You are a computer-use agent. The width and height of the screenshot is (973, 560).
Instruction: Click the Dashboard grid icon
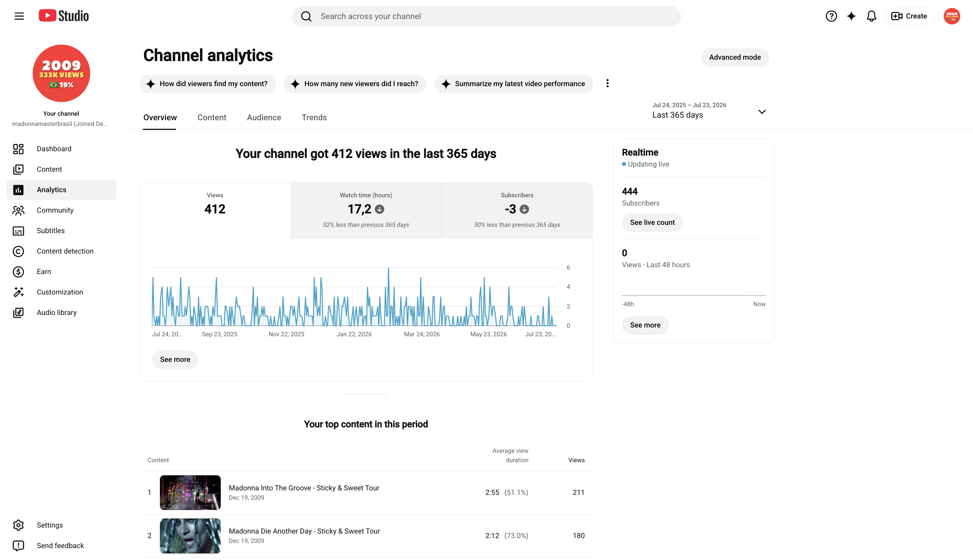point(18,149)
